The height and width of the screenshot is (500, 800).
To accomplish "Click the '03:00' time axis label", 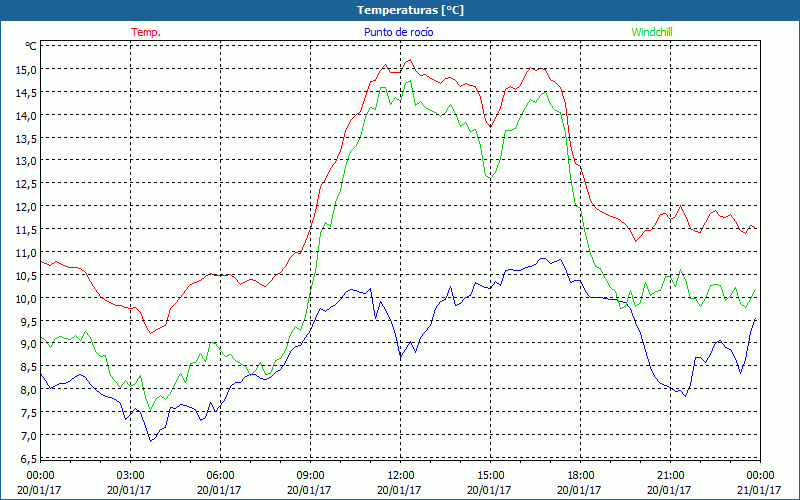I will (130, 476).
